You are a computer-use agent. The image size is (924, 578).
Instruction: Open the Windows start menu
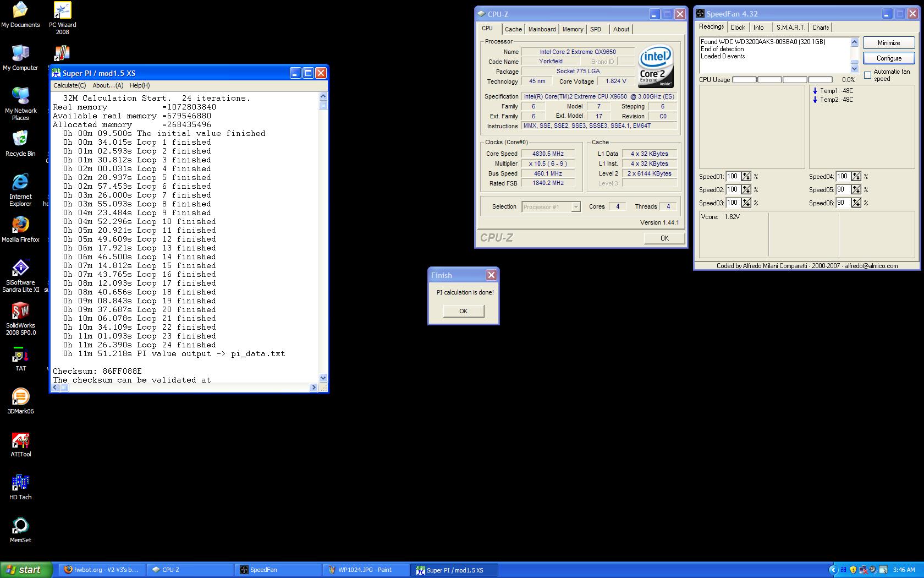26,570
